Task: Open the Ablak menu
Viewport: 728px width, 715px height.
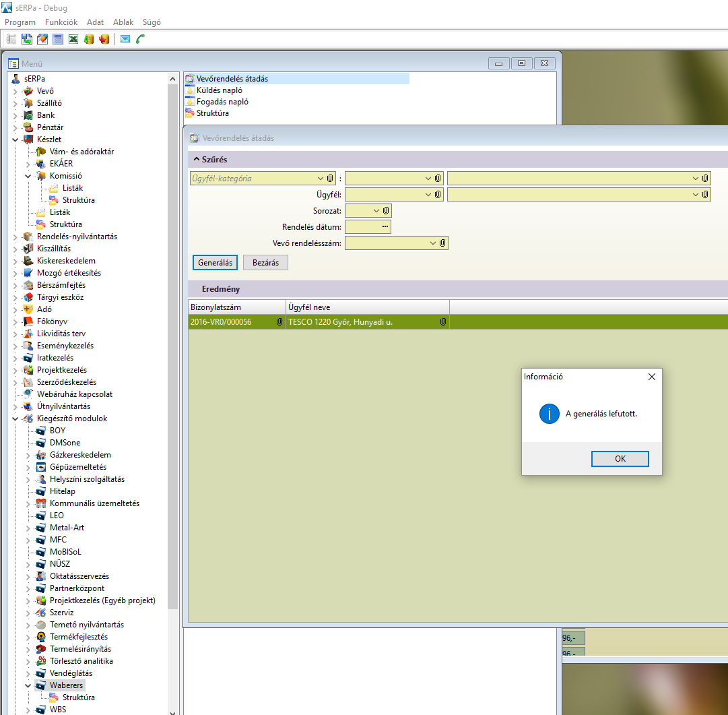Action: coord(123,22)
